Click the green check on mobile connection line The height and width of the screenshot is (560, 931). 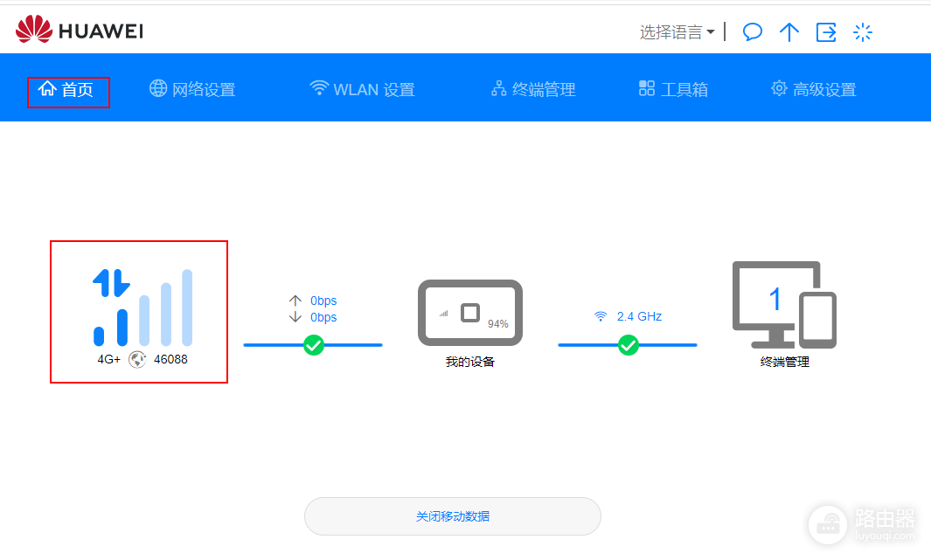314,345
